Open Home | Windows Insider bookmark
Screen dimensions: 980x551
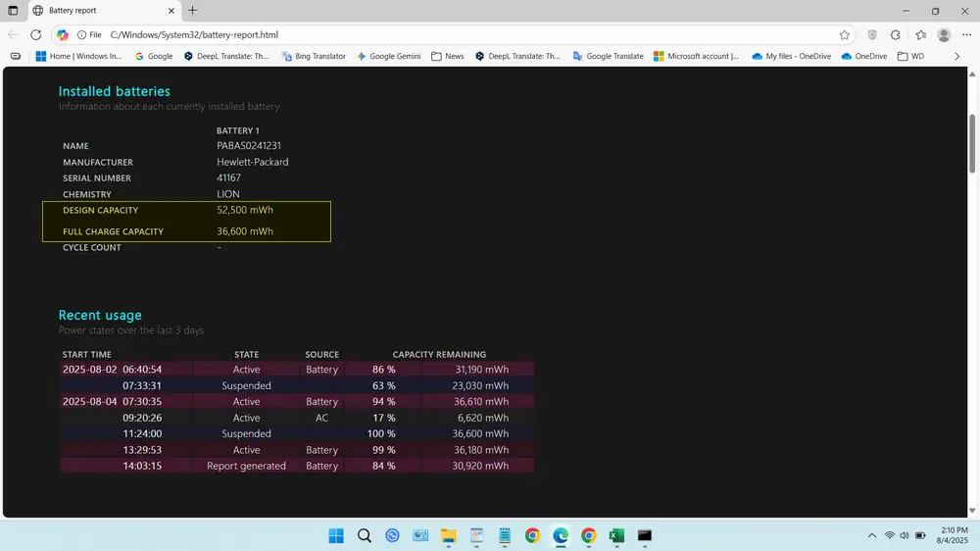coord(78,56)
